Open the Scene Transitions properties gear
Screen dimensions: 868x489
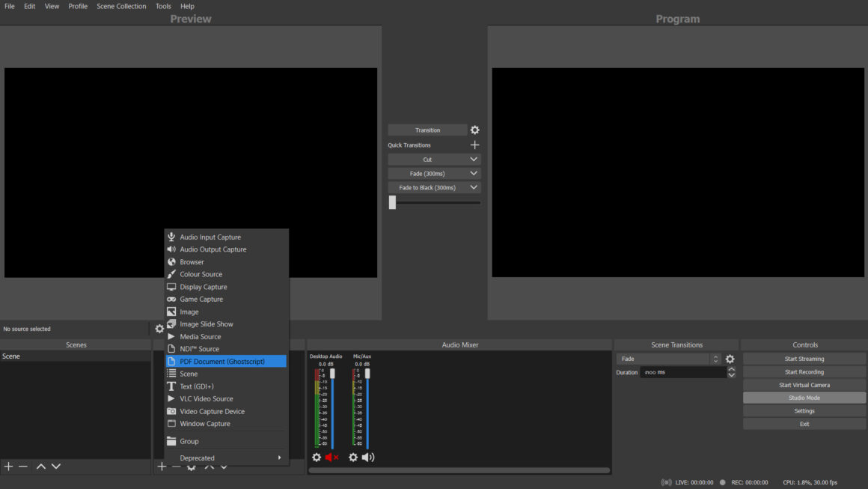point(730,359)
